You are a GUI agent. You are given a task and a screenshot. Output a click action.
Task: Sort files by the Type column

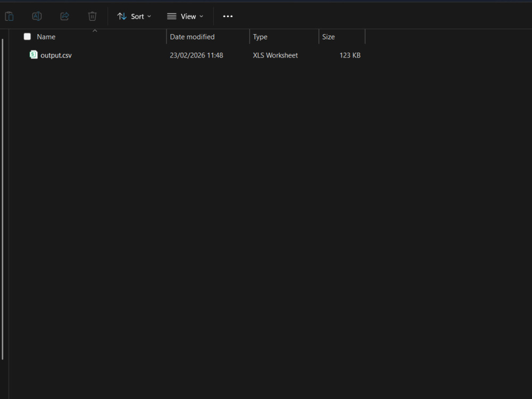[x=260, y=37]
